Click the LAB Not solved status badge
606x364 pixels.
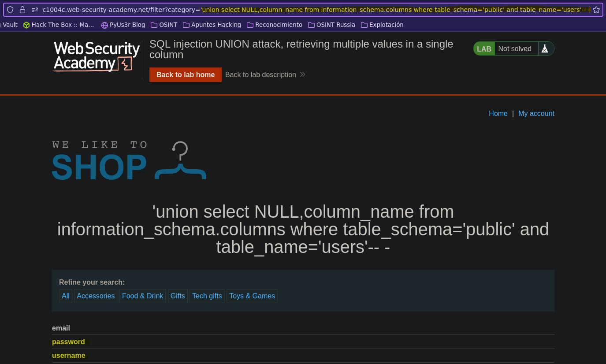click(513, 48)
